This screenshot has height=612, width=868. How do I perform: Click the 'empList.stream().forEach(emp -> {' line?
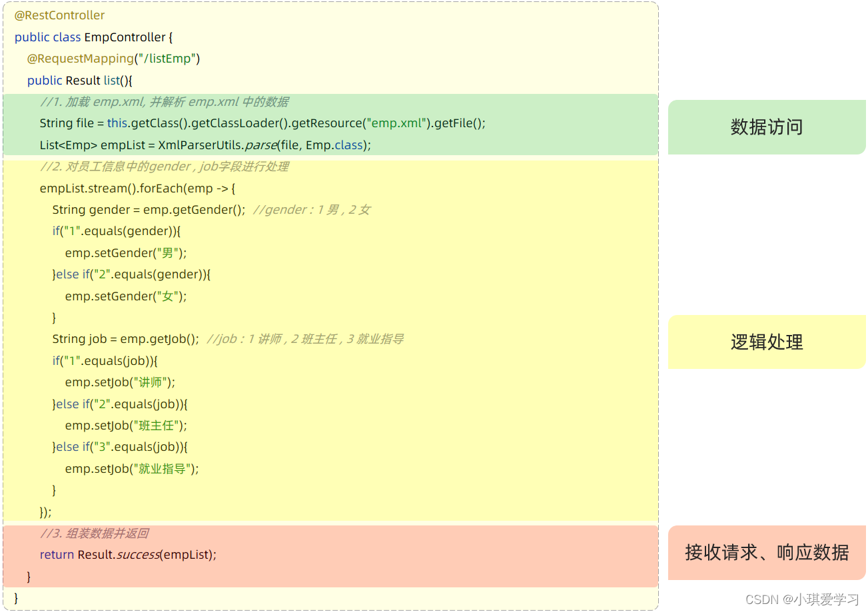click(137, 188)
